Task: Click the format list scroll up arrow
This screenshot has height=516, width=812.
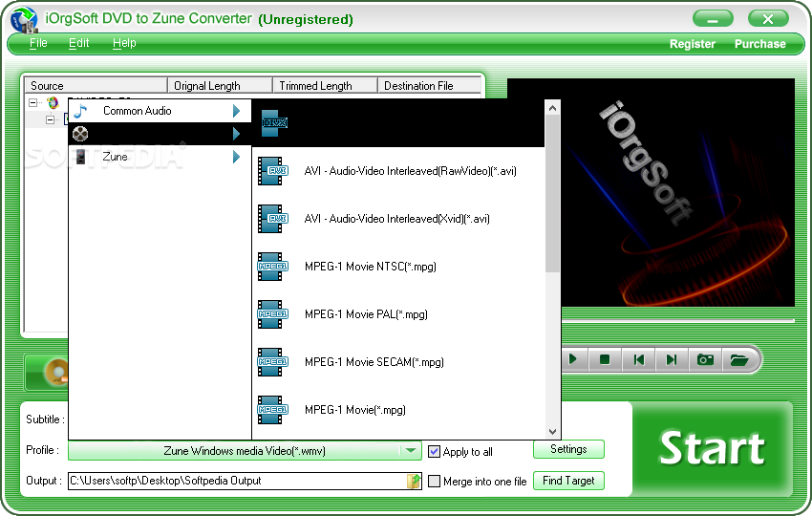Action: click(552, 108)
